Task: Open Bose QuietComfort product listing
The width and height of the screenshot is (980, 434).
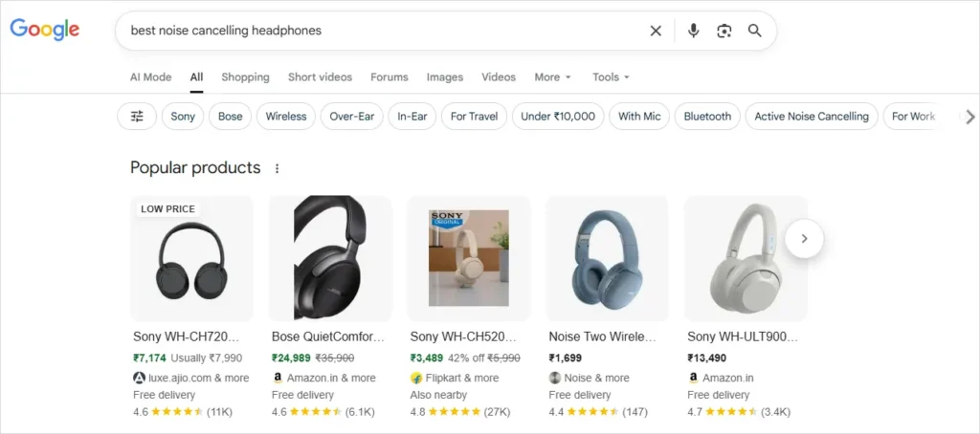Action: (x=328, y=336)
